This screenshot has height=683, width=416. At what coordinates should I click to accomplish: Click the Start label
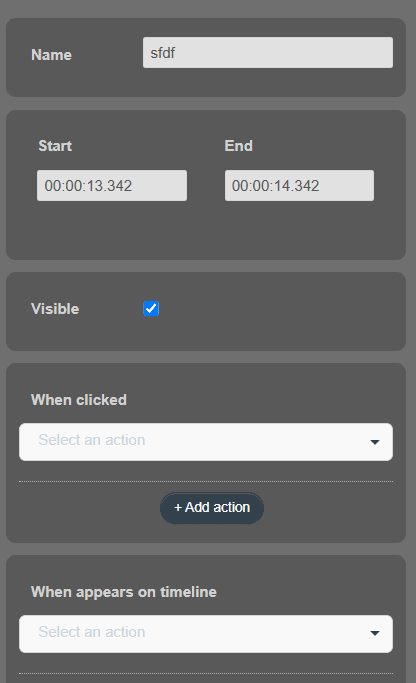55,145
